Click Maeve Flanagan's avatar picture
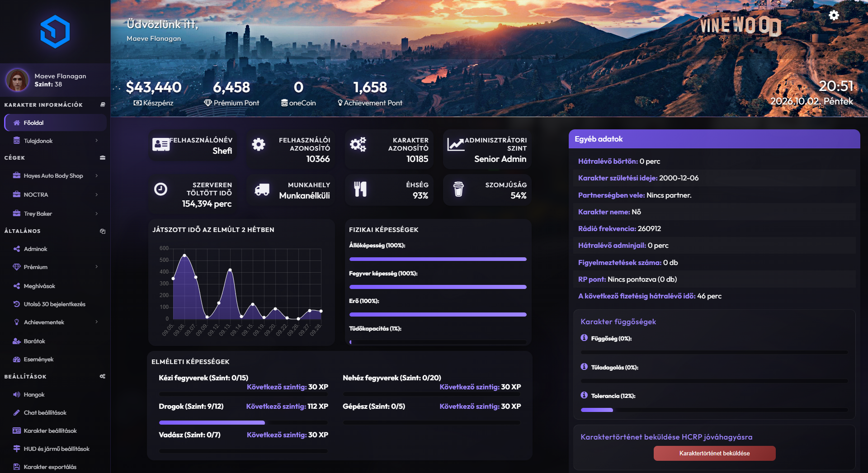This screenshot has height=473, width=868. [17, 80]
